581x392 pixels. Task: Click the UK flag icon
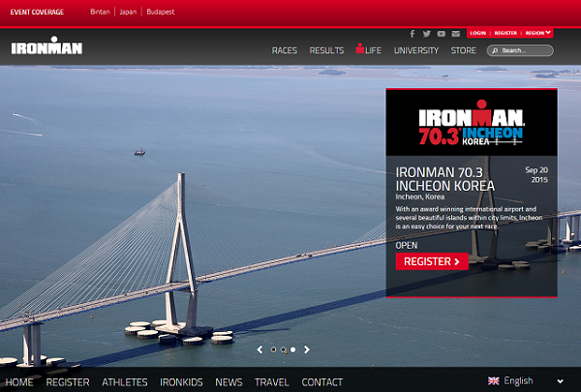[x=494, y=381]
